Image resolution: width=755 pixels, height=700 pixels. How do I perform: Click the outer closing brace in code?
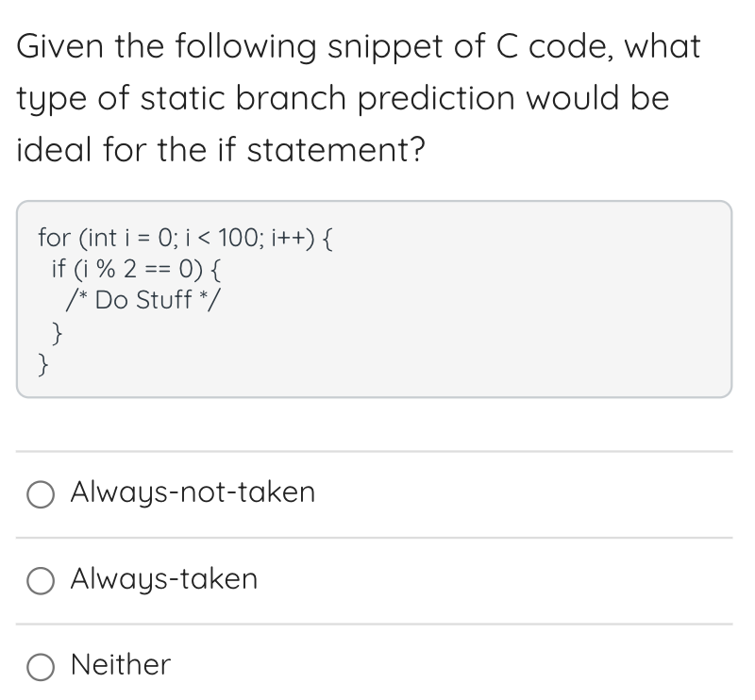coord(43,364)
